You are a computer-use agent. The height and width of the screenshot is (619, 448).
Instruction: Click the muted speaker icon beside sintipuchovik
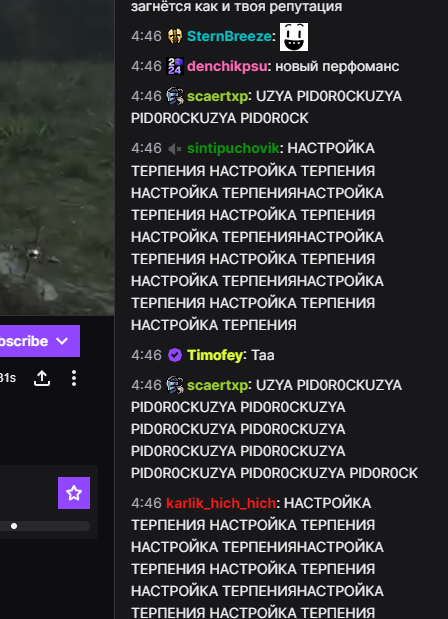pyautogui.click(x=175, y=148)
